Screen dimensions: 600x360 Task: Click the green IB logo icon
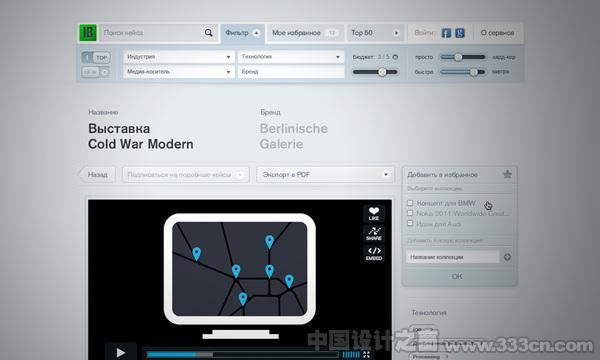click(88, 33)
